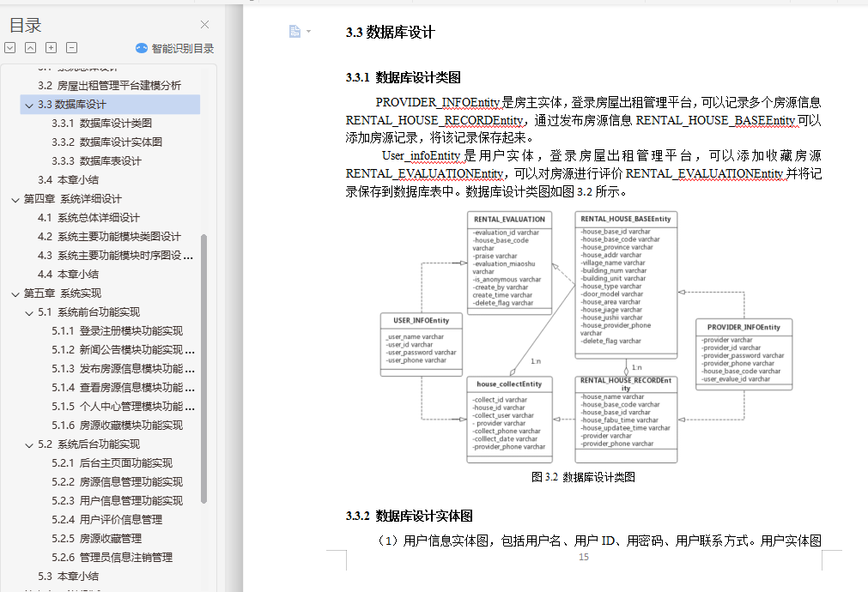Click the User_infoEntity word in second paragraph
The height and width of the screenshot is (592, 868).
pyautogui.click(x=421, y=155)
